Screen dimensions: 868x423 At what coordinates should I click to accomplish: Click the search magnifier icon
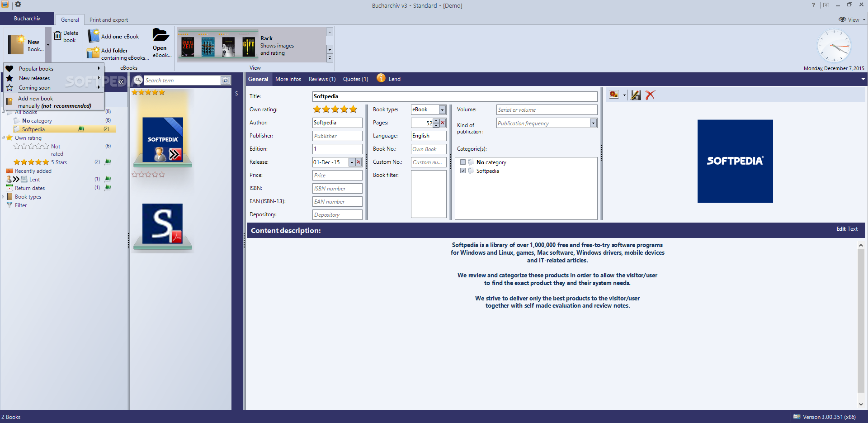pos(138,80)
